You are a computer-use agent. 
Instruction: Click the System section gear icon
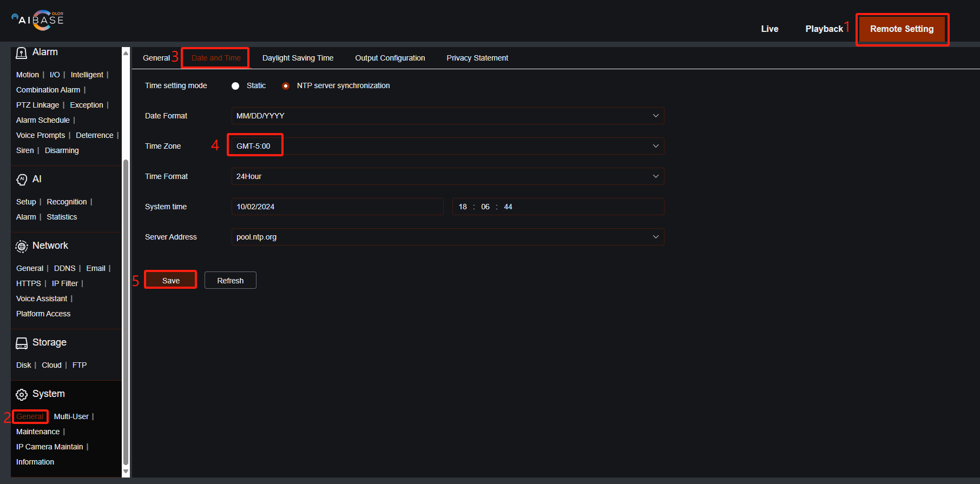[22, 394]
